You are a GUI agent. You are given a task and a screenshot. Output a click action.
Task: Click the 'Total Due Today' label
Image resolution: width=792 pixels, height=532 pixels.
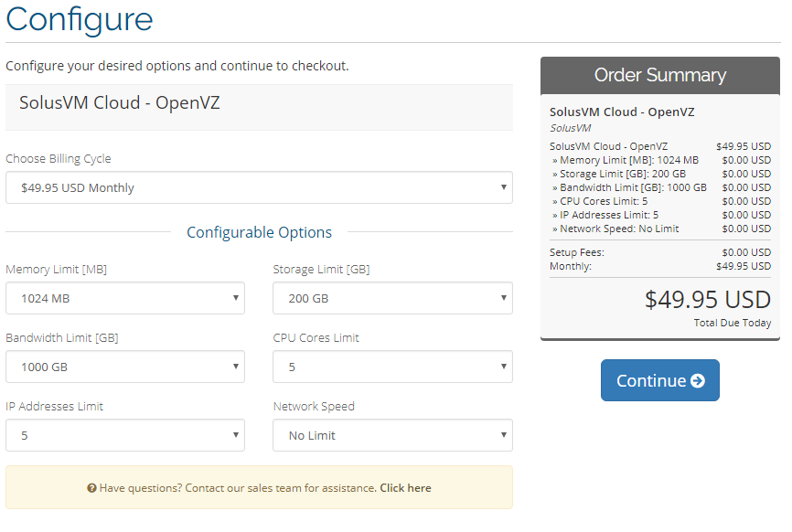click(x=733, y=323)
